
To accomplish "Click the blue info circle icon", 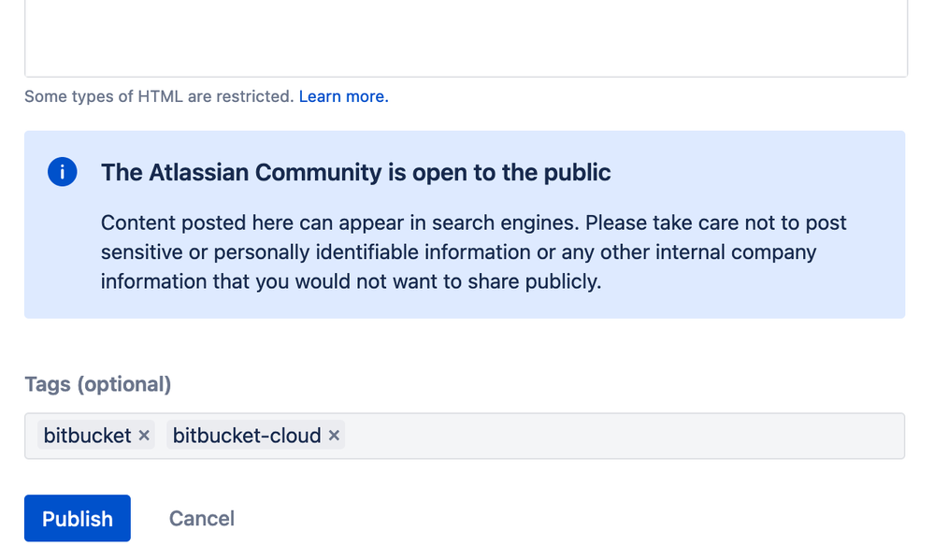I will click(x=62, y=172).
